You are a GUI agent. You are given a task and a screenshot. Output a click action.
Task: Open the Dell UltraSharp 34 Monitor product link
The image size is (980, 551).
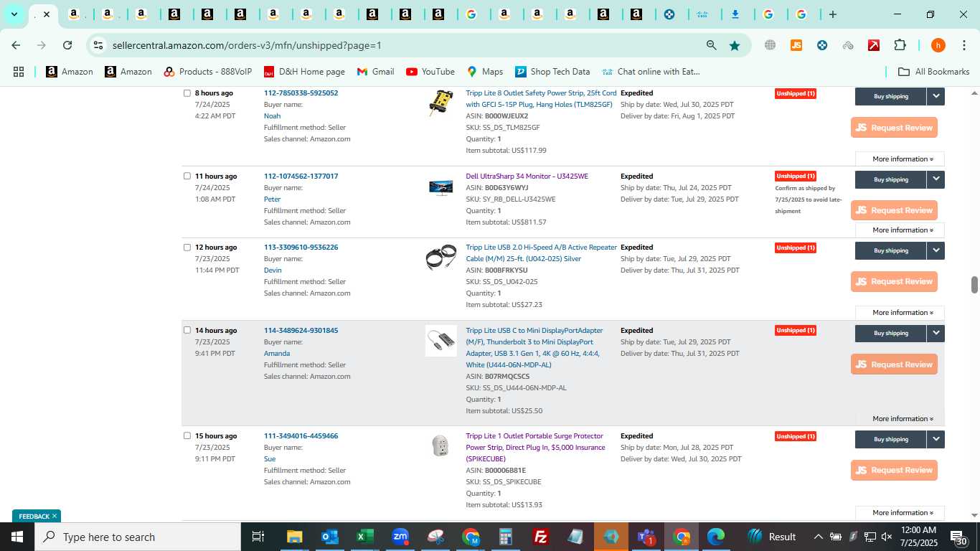[527, 176]
